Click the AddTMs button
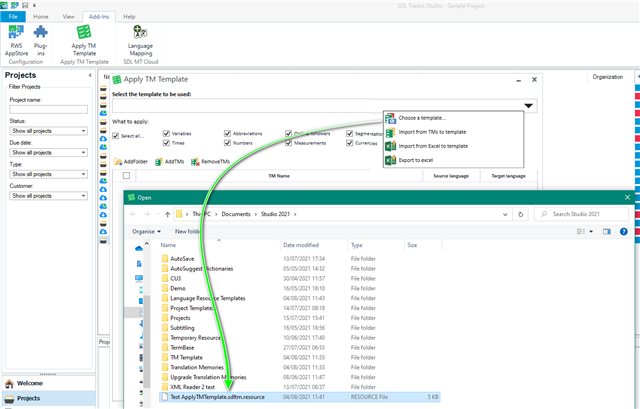This screenshot has width=640, height=409. tap(169, 162)
